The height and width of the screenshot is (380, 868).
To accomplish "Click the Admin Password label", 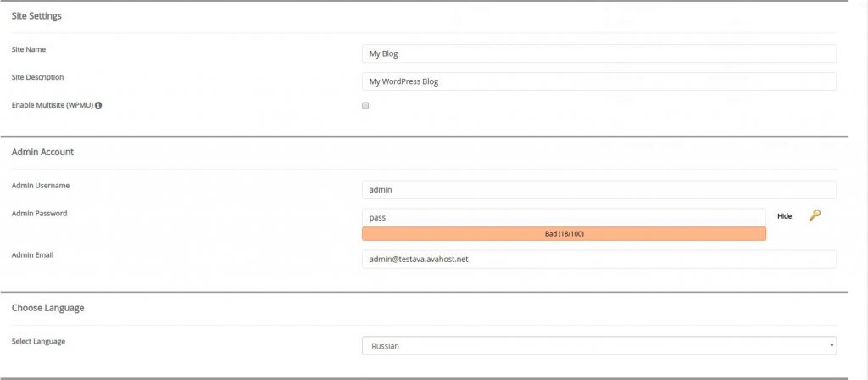I will tap(39, 213).
